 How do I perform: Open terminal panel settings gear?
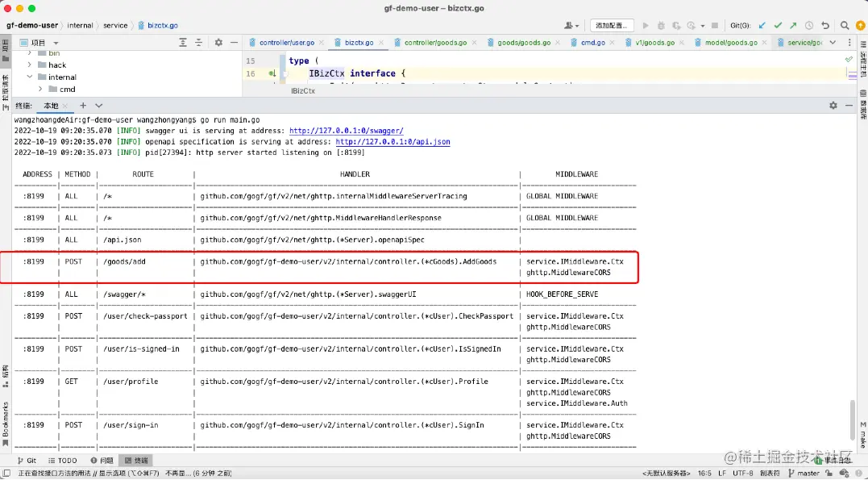click(x=833, y=106)
